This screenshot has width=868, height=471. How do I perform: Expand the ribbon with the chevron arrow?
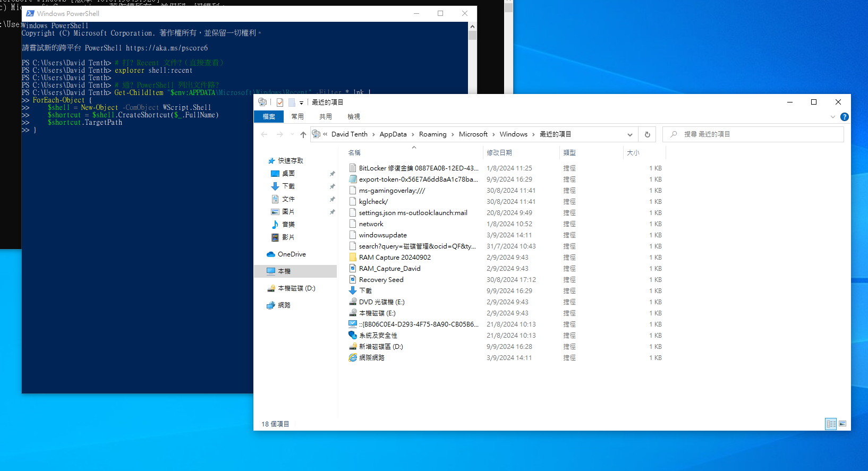click(833, 117)
